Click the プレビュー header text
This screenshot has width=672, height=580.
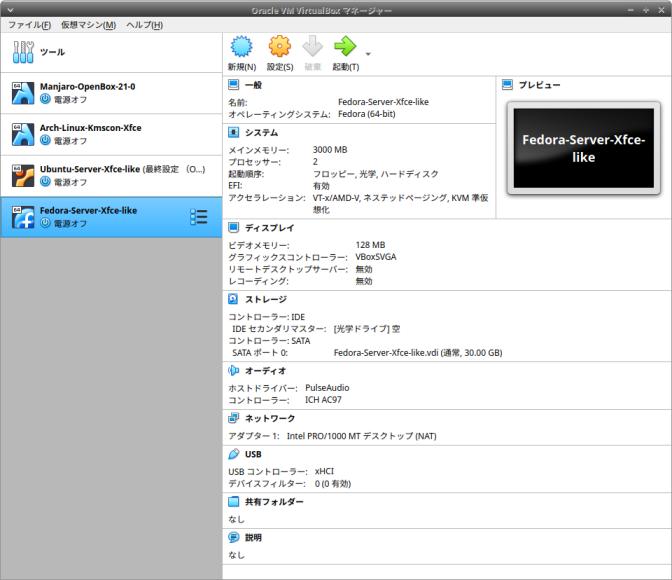[540, 85]
